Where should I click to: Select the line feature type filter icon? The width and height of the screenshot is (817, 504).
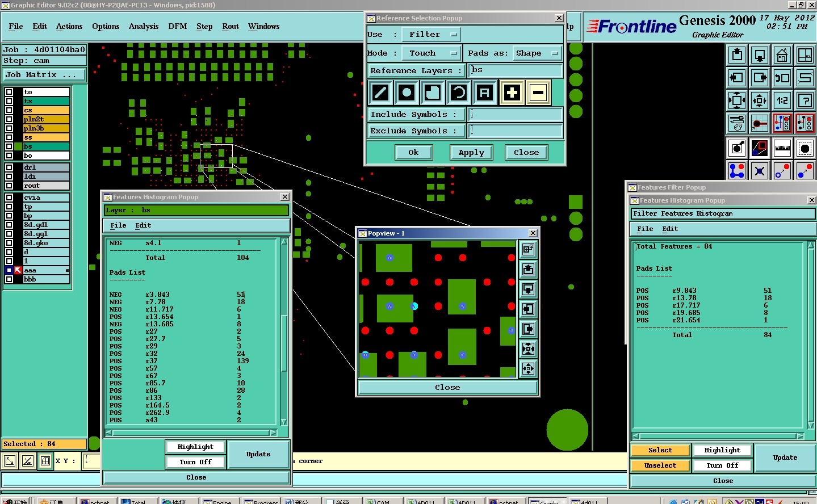pyautogui.click(x=380, y=92)
